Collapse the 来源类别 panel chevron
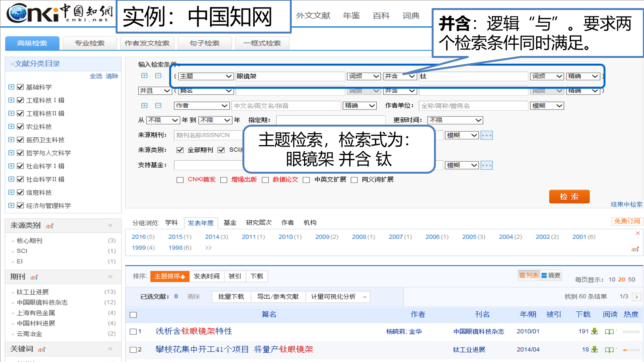 (111, 225)
